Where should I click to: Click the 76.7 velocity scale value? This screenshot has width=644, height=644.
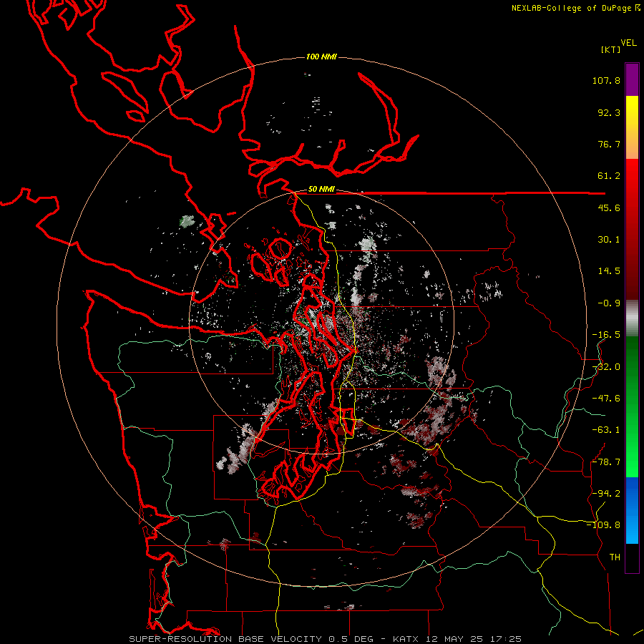tap(609, 144)
